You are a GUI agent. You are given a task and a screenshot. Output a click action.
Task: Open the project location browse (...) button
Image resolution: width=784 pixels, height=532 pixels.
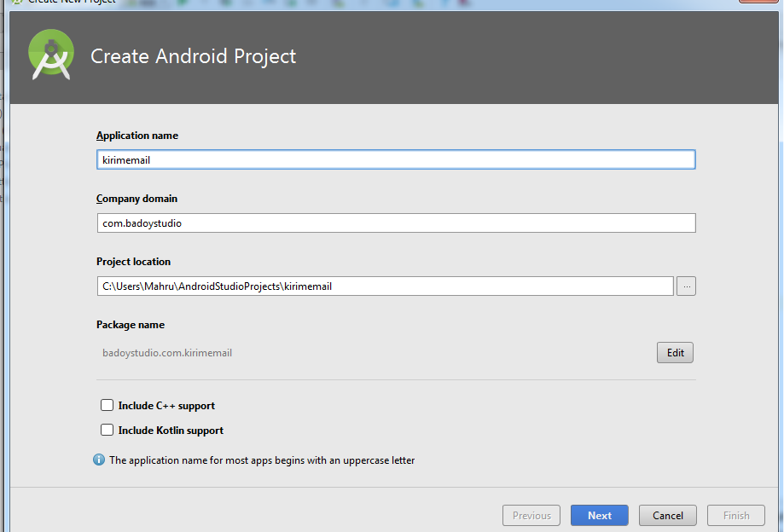[686, 286]
